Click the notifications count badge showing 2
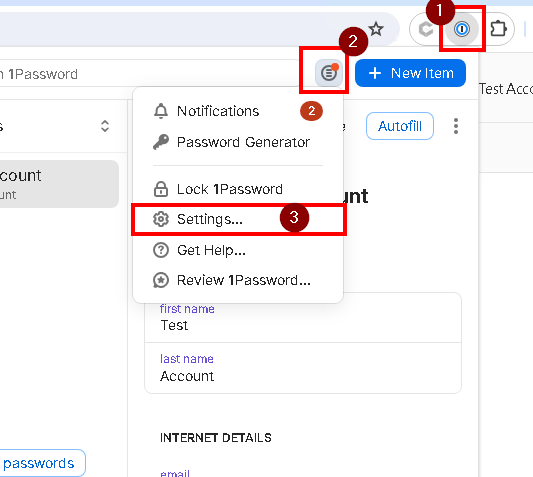This screenshot has width=533, height=477. (x=311, y=111)
